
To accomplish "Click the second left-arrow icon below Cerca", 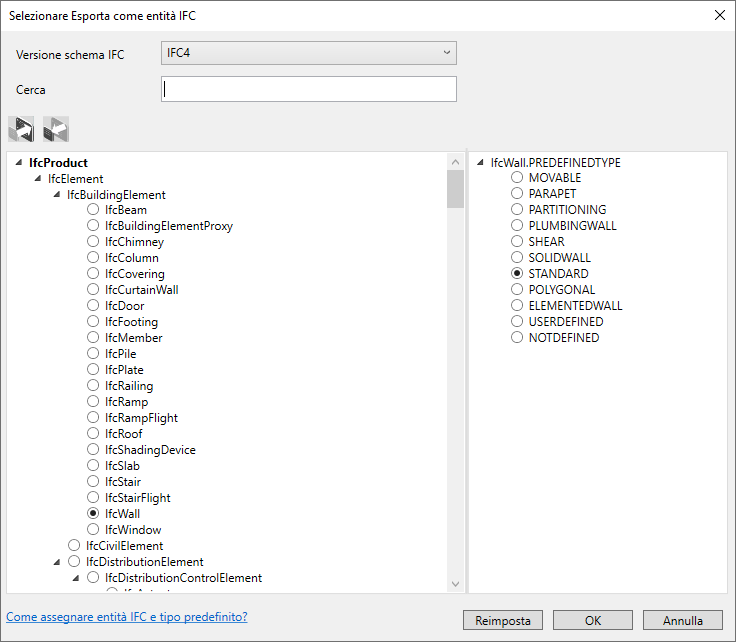I will pyautogui.click(x=56, y=129).
